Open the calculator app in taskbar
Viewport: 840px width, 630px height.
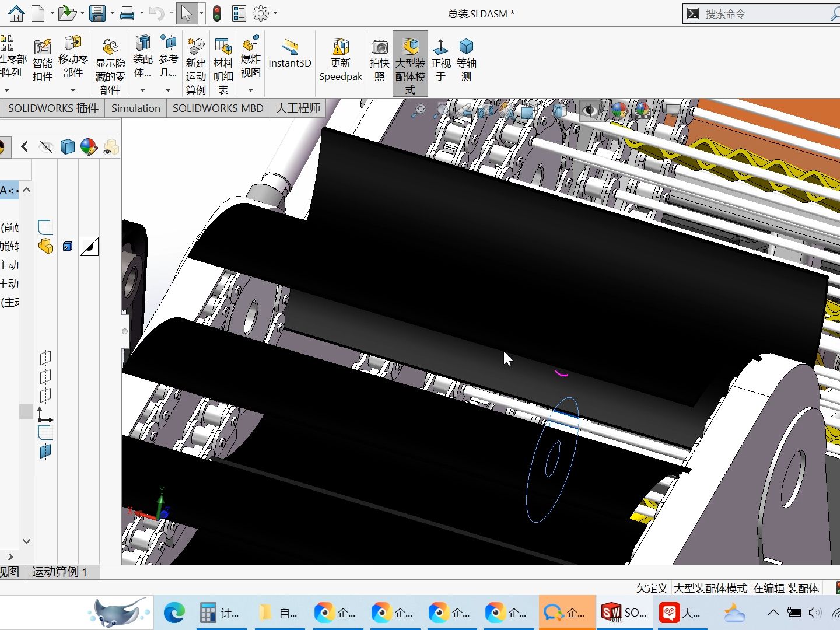pyautogui.click(x=220, y=612)
